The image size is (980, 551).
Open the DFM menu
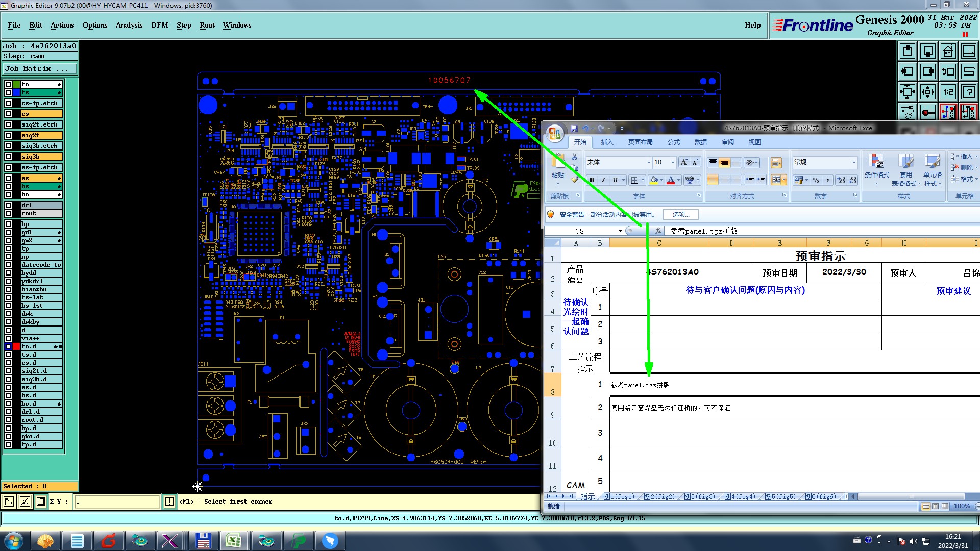tap(159, 25)
